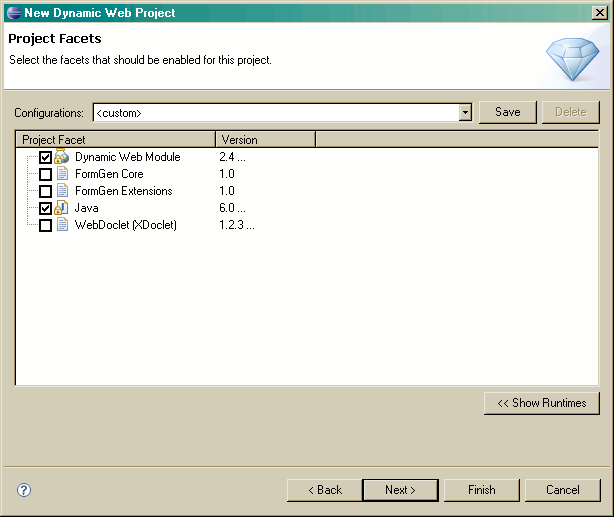Open the help question mark icon
The image size is (614, 517).
24,490
